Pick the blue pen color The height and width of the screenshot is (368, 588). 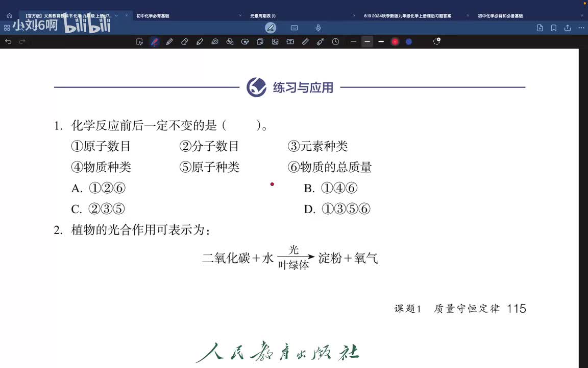click(409, 42)
